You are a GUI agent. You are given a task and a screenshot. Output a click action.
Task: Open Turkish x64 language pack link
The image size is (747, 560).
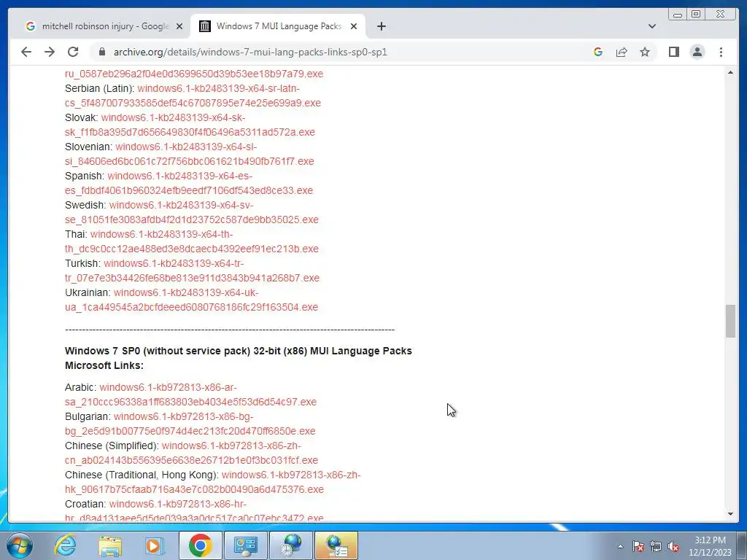click(193, 271)
